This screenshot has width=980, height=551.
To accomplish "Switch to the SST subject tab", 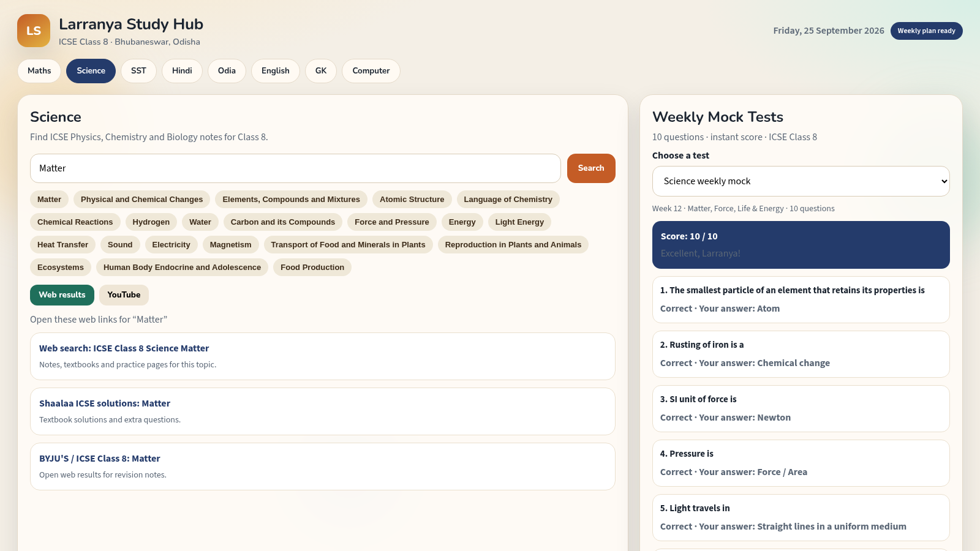I will pyautogui.click(x=138, y=71).
